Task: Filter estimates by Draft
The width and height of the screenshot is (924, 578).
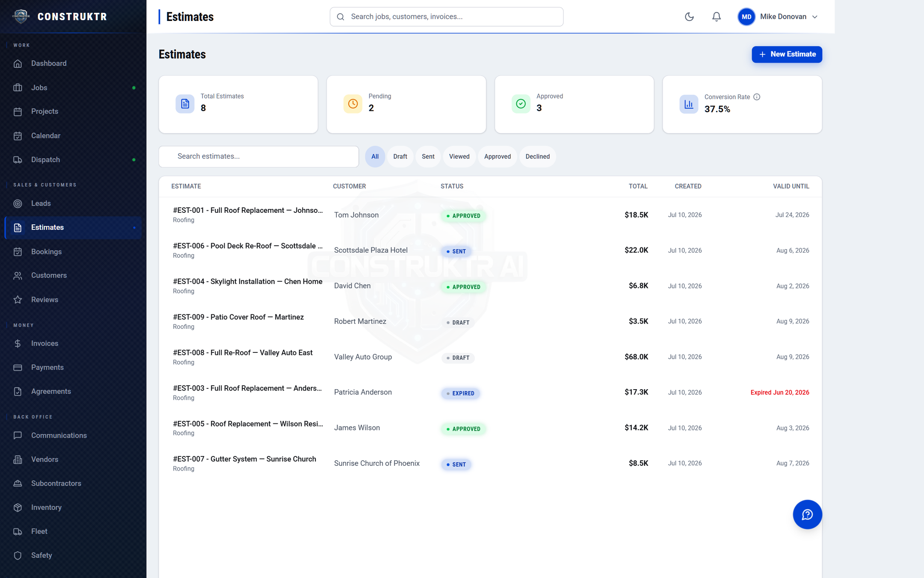Action: tap(400, 156)
